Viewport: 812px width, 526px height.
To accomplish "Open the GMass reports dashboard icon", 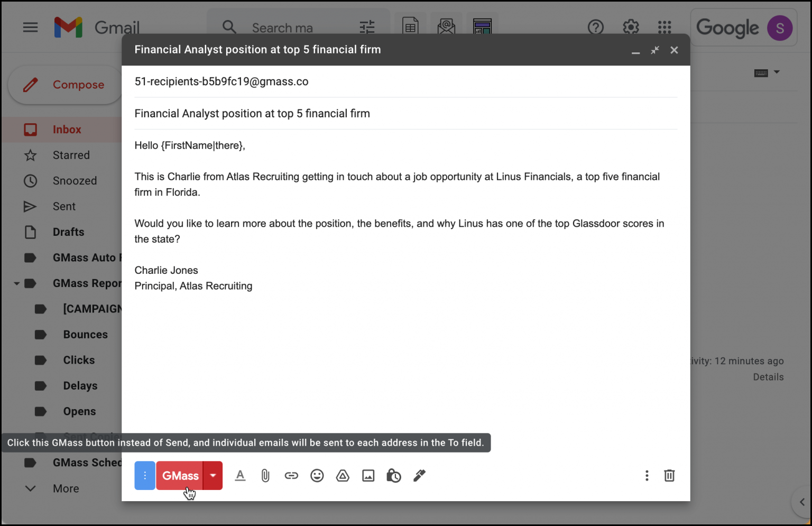I will pyautogui.click(x=482, y=25).
